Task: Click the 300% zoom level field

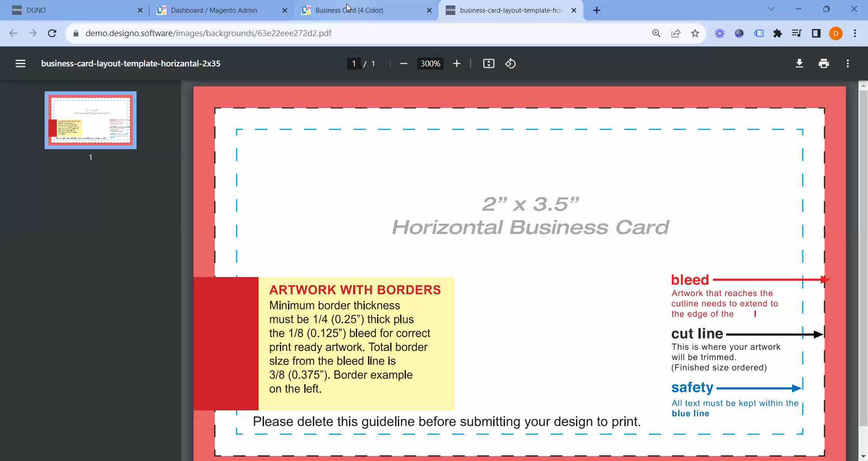Action: (430, 64)
